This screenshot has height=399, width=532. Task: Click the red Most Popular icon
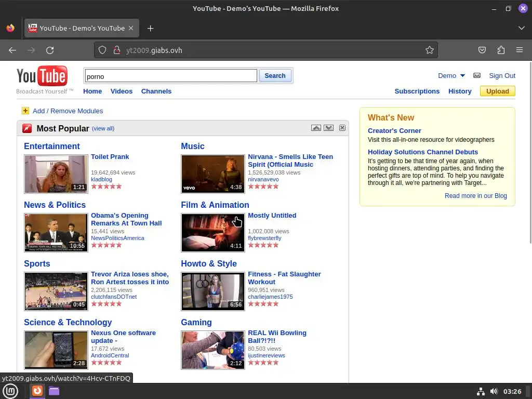click(x=27, y=128)
